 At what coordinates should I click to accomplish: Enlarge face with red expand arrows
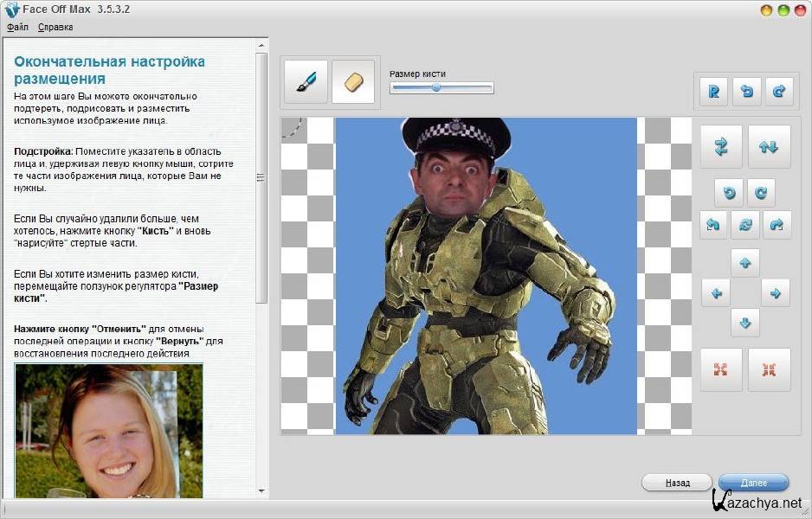tap(721, 369)
